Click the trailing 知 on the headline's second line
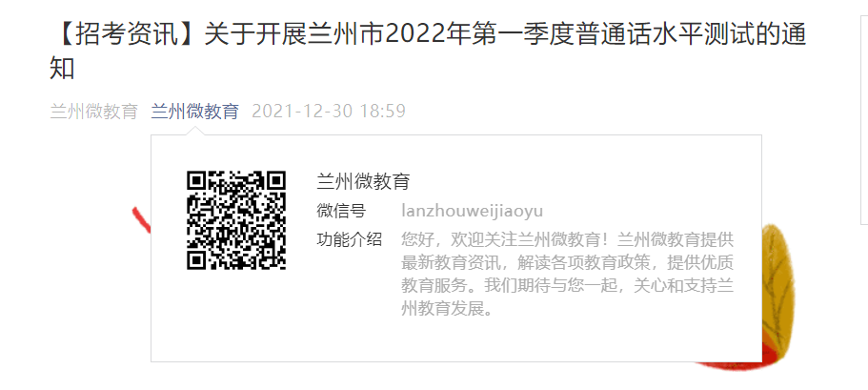 tap(63, 70)
